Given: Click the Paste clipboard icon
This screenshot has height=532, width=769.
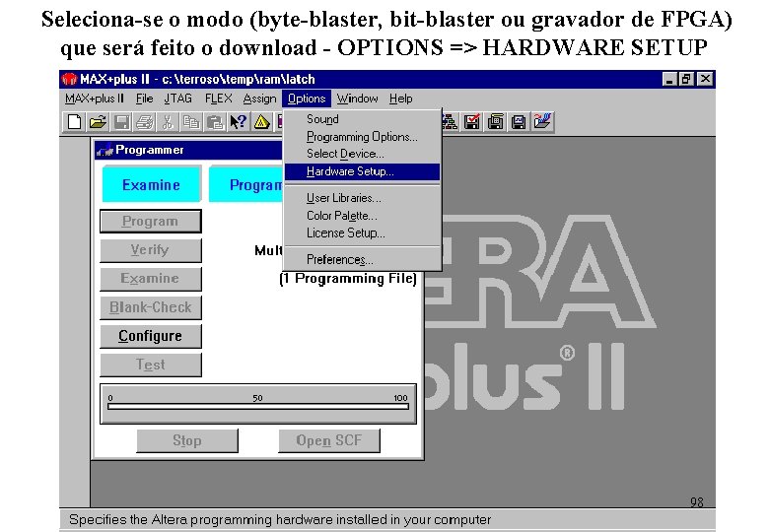Looking at the screenshot, I should tap(215, 121).
